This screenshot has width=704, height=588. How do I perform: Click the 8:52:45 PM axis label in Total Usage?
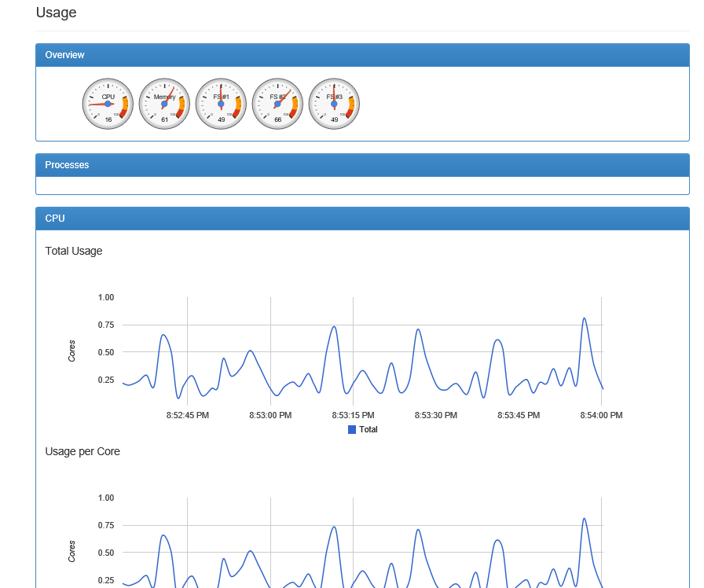[188, 415]
